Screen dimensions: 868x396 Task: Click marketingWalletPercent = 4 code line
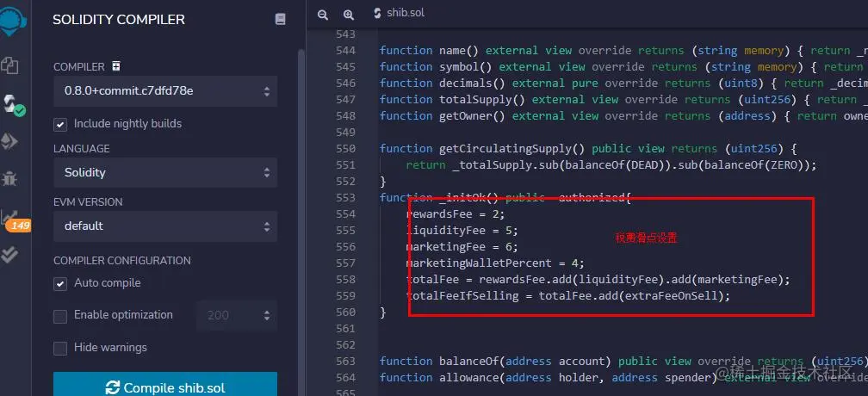point(495,263)
